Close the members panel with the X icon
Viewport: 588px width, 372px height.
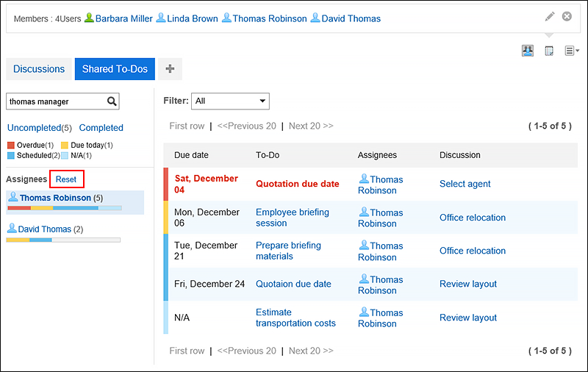tap(567, 16)
